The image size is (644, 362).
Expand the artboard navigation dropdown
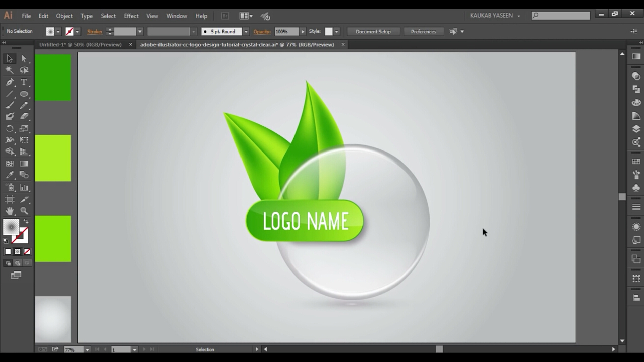click(x=135, y=349)
